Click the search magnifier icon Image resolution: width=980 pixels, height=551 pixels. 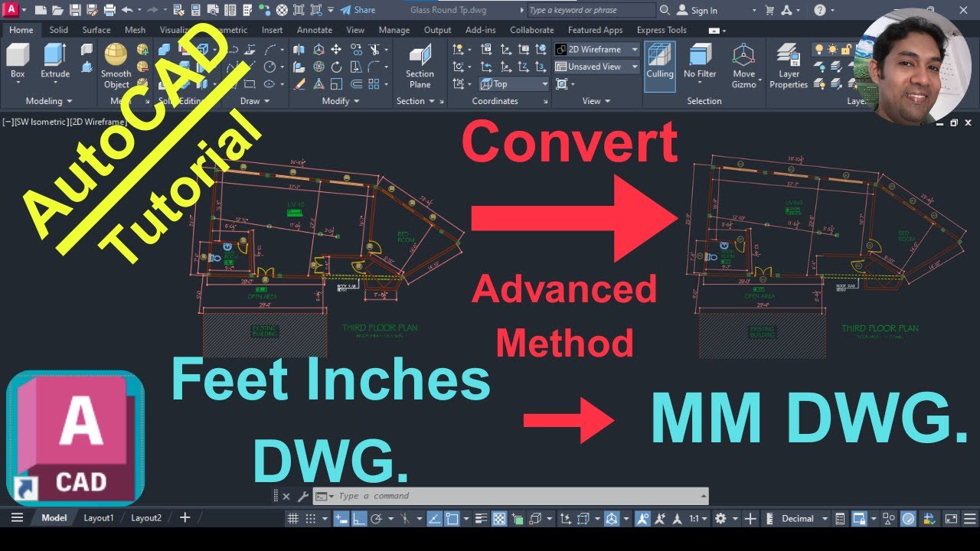(665, 10)
